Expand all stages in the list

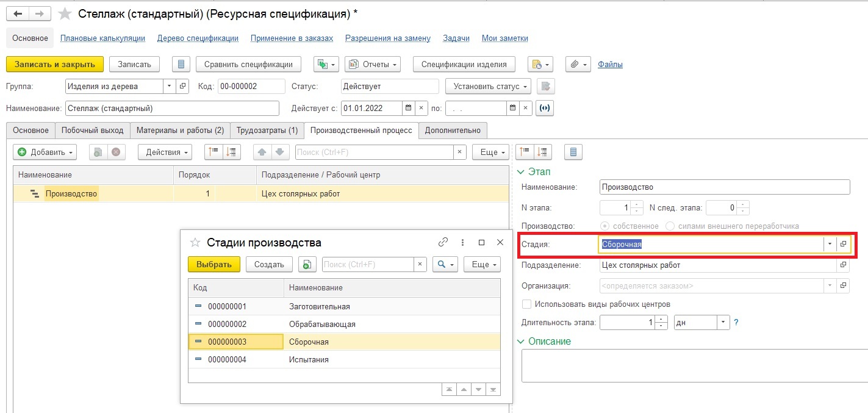pos(232,152)
